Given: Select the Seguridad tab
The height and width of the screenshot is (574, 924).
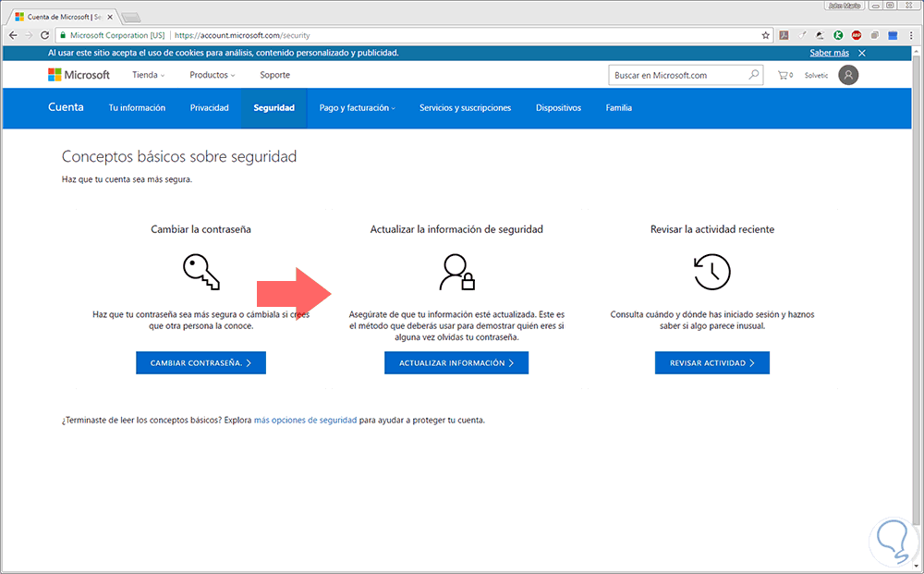Looking at the screenshot, I should (274, 108).
